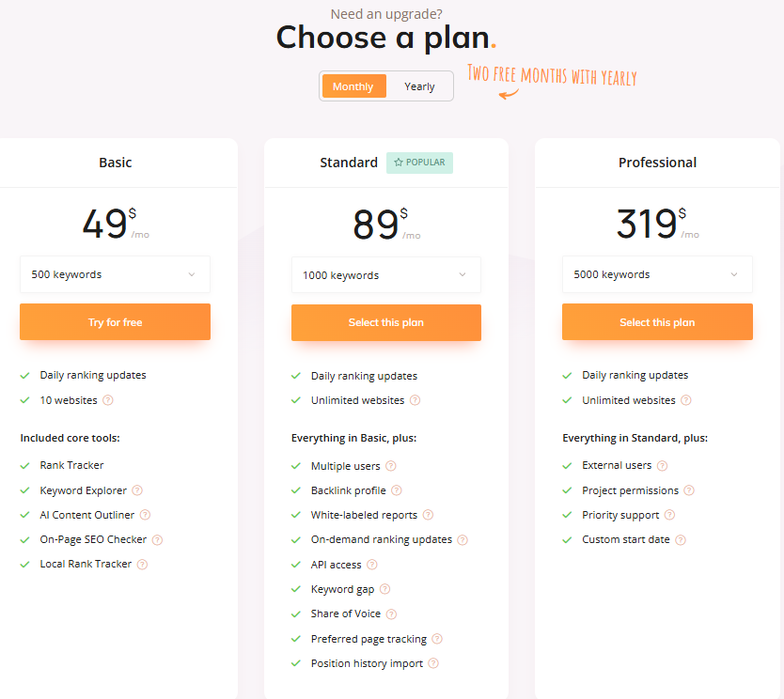Open Custom start date info icon

[682, 539]
